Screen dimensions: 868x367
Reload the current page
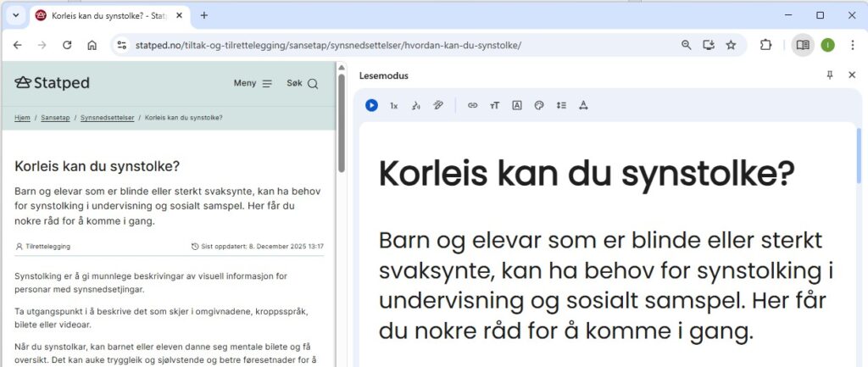point(67,46)
